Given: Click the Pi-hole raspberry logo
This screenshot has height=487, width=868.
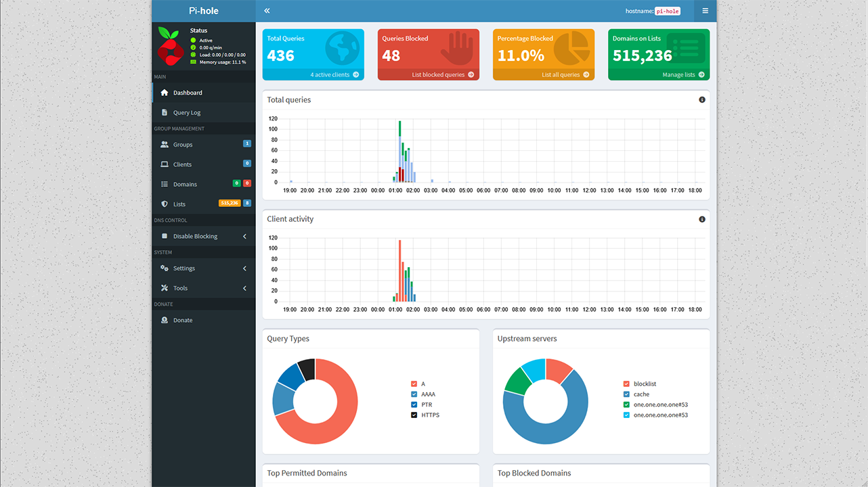Looking at the screenshot, I should tap(169, 46).
